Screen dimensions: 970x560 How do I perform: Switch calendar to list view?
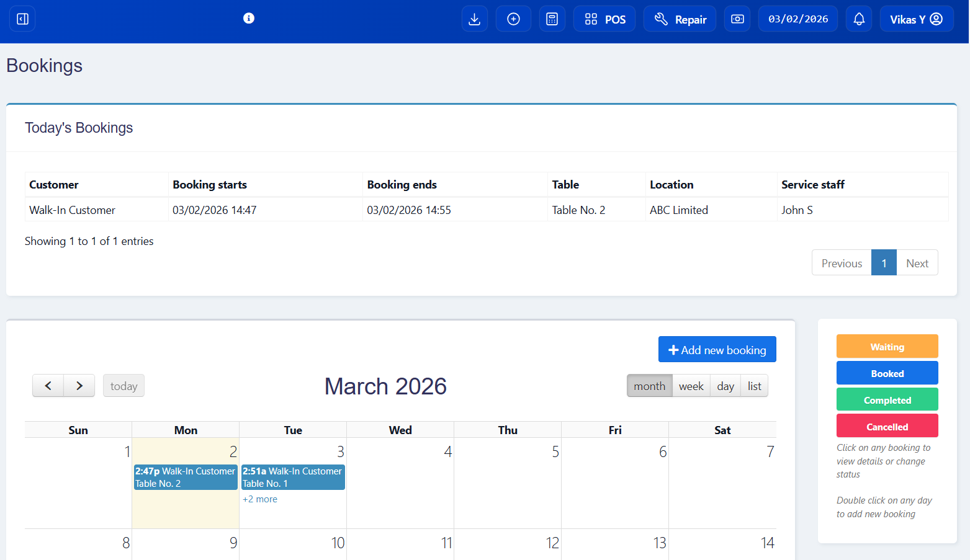(x=754, y=386)
